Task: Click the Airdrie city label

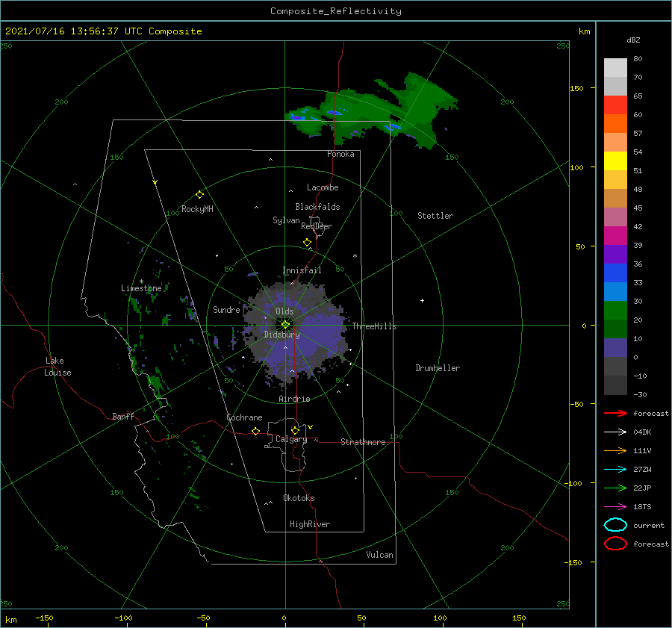Action: [294, 399]
